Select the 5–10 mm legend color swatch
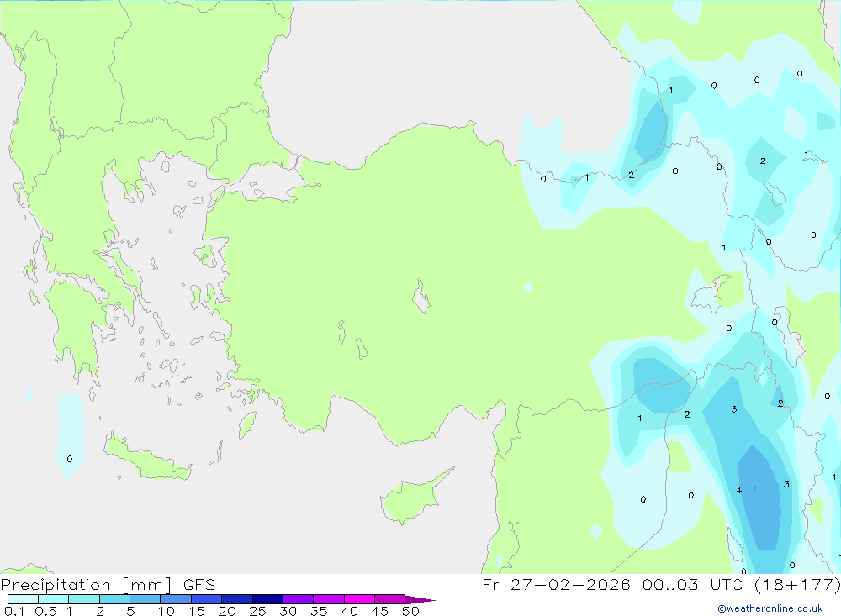 tap(145, 599)
